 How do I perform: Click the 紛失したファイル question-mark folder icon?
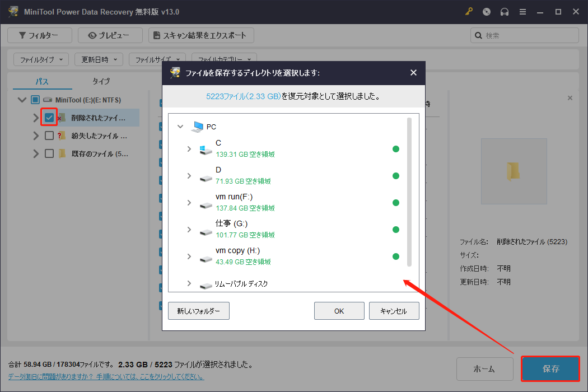tap(62, 136)
